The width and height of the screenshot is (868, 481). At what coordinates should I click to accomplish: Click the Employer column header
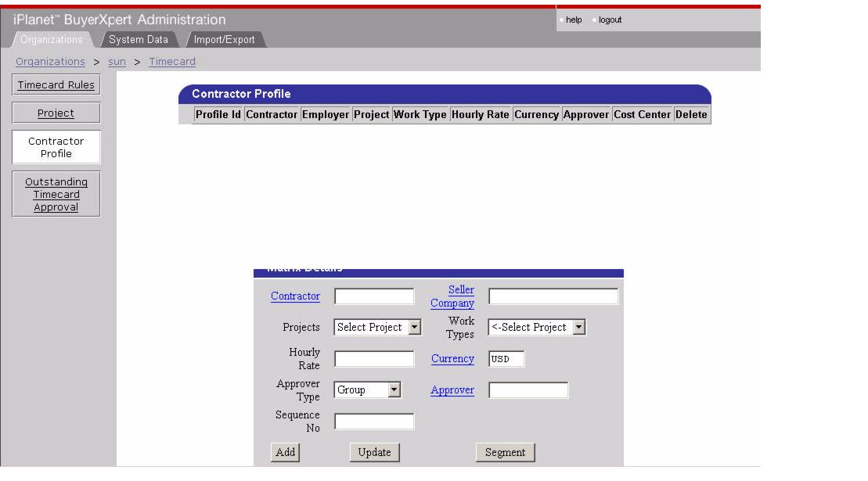(x=326, y=114)
